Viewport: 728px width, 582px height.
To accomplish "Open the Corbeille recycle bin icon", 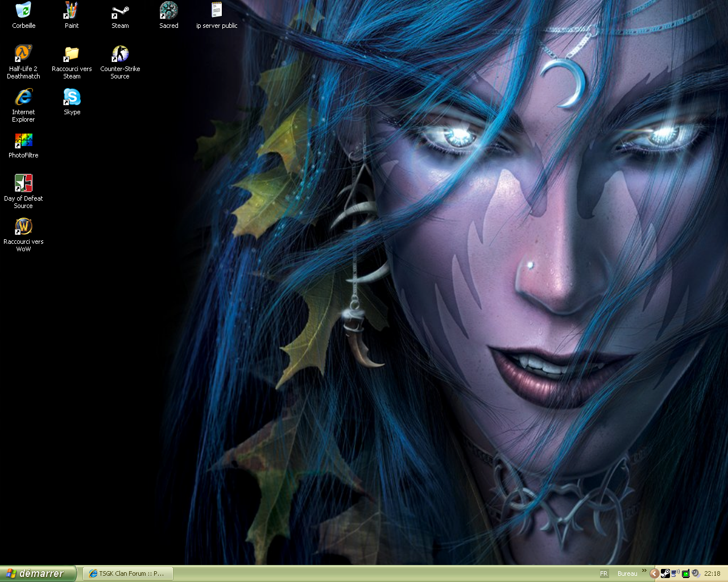I will click(23, 11).
